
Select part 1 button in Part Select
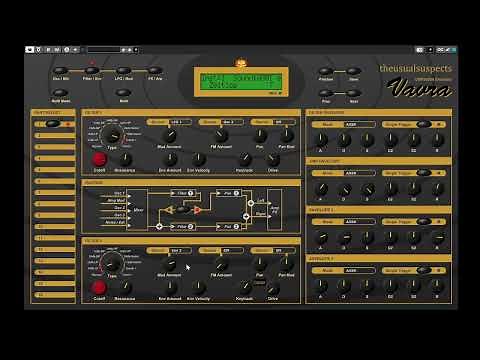point(53,124)
